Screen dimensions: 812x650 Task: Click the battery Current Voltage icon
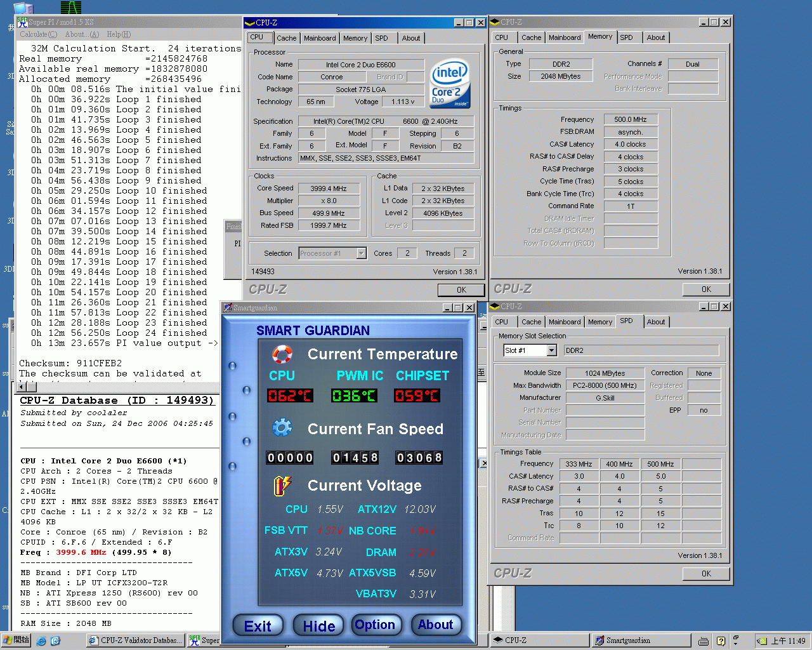(x=282, y=486)
